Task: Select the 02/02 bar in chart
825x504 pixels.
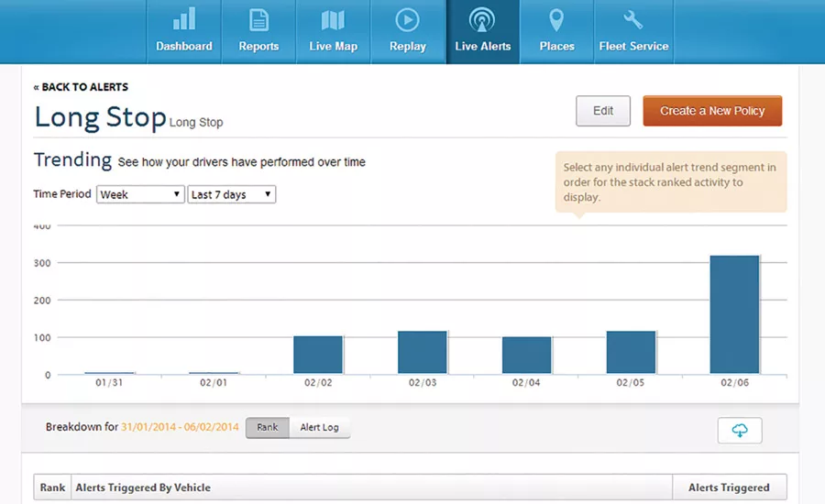Action: tap(318, 355)
